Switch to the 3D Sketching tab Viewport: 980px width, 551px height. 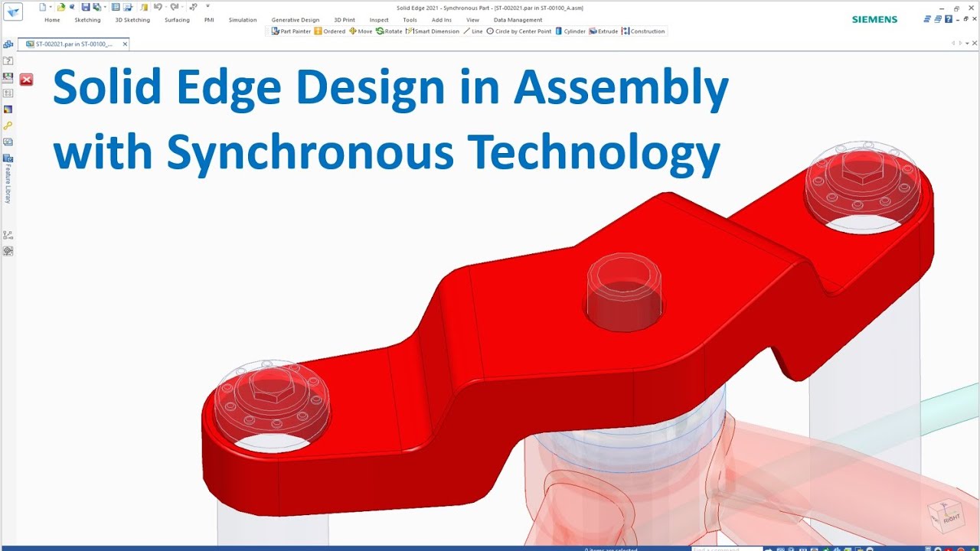pos(133,20)
